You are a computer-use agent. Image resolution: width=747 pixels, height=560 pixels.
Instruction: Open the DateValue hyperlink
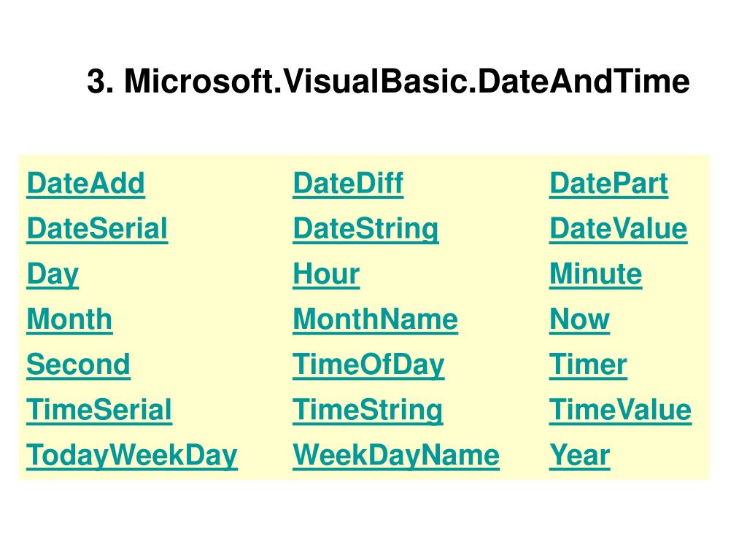[619, 229]
